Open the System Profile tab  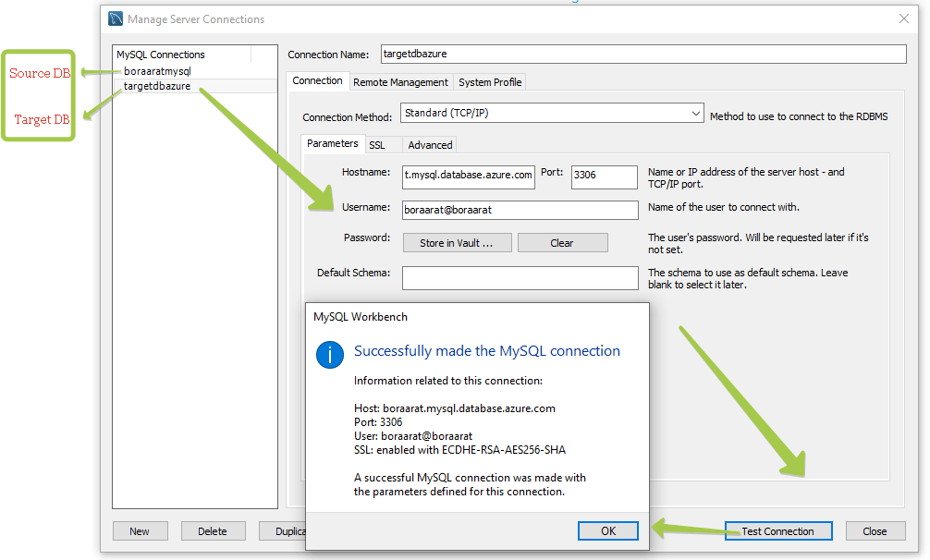(x=490, y=82)
